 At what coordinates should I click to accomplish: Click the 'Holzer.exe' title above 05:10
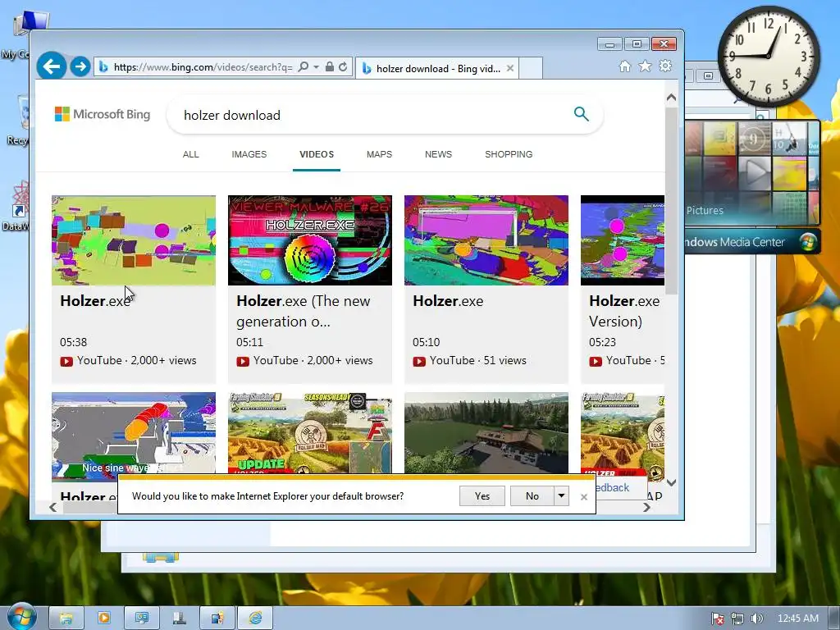tap(448, 301)
